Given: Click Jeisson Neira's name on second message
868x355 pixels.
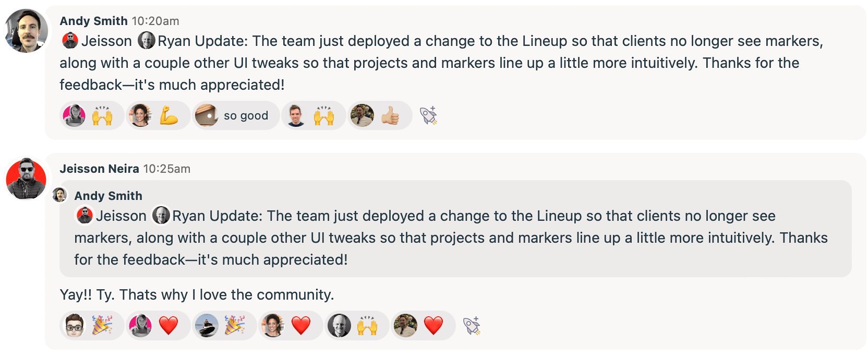Looking at the screenshot, I should click(99, 169).
